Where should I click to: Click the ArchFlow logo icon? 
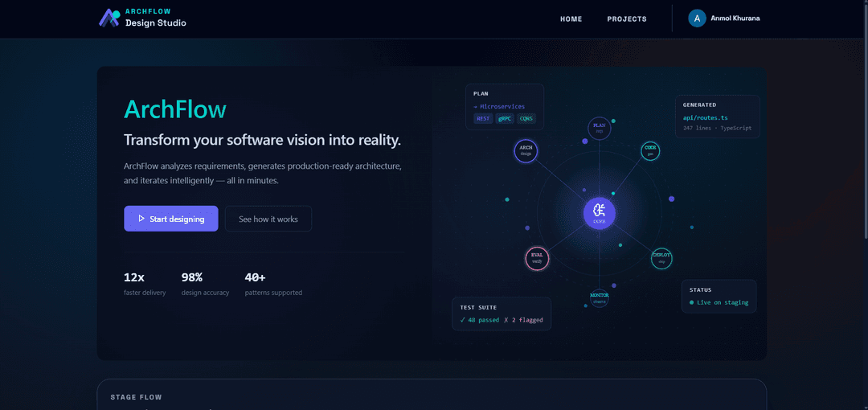coord(109,18)
